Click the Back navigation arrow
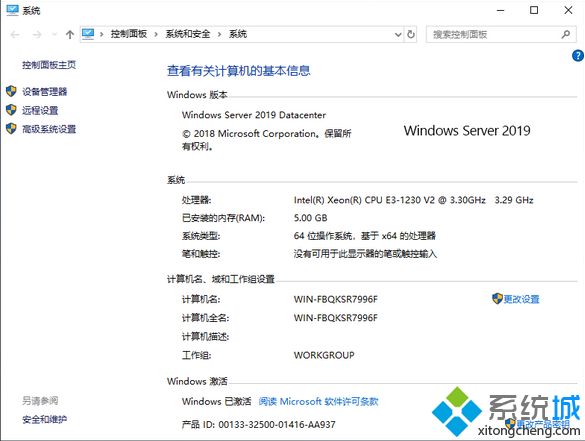Image resolution: width=585 pixels, height=441 pixels. click(15, 35)
